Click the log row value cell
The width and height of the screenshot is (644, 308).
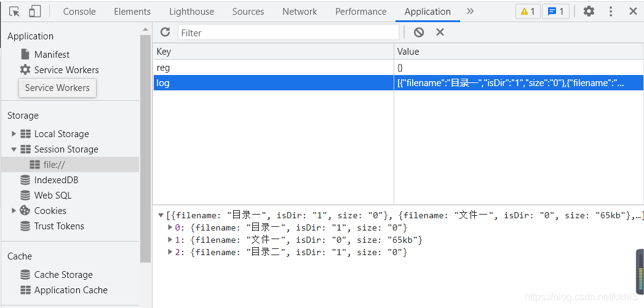[x=519, y=82]
